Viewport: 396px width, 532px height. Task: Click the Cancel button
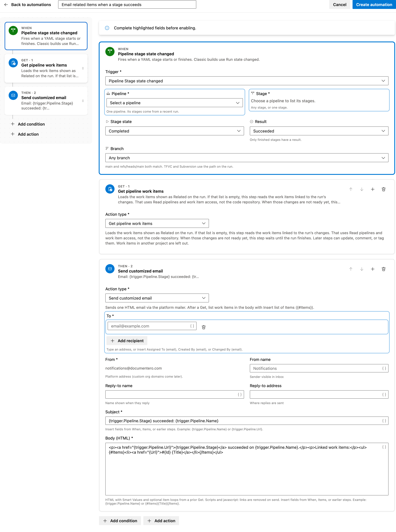tap(339, 5)
